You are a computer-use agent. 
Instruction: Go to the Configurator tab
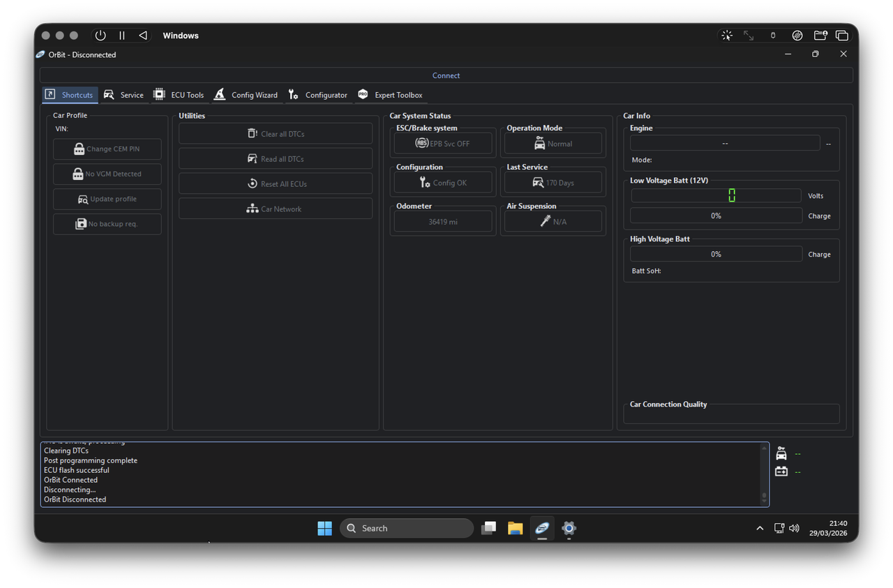(x=317, y=95)
